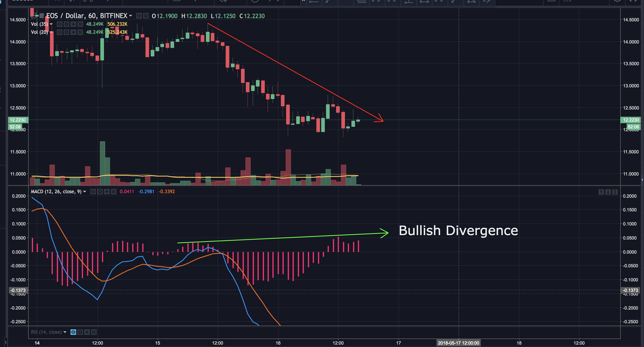Viewport: 644px width, 347px height.
Task: Click the RSI (14, close) title
Action: (46, 332)
